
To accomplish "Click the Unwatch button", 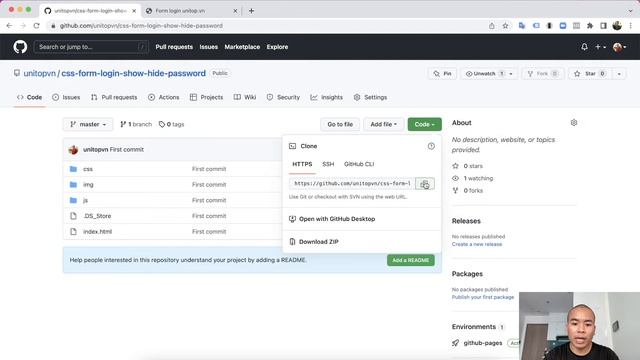I will [x=484, y=73].
